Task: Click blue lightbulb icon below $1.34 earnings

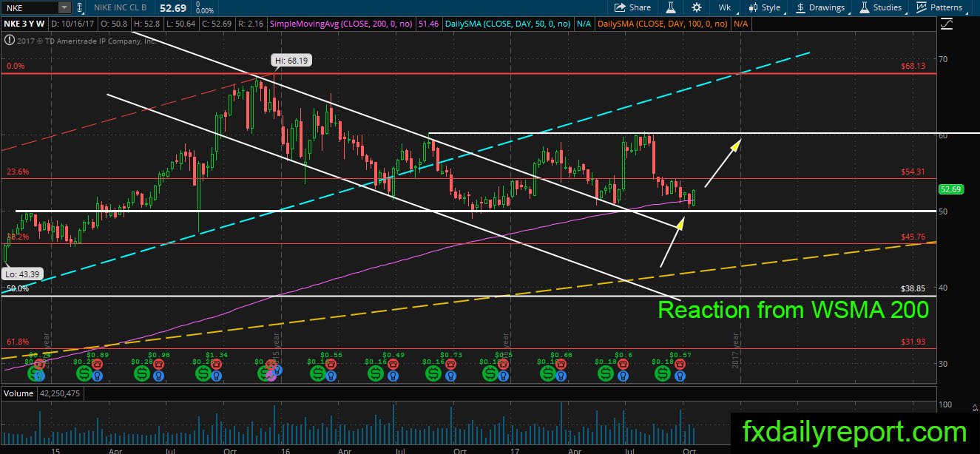Action: click(x=215, y=376)
